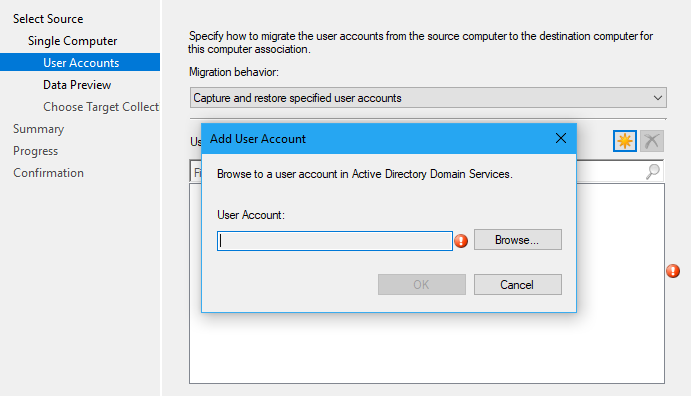Click the Browse... button
The height and width of the screenshot is (396, 691).
pyautogui.click(x=518, y=240)
